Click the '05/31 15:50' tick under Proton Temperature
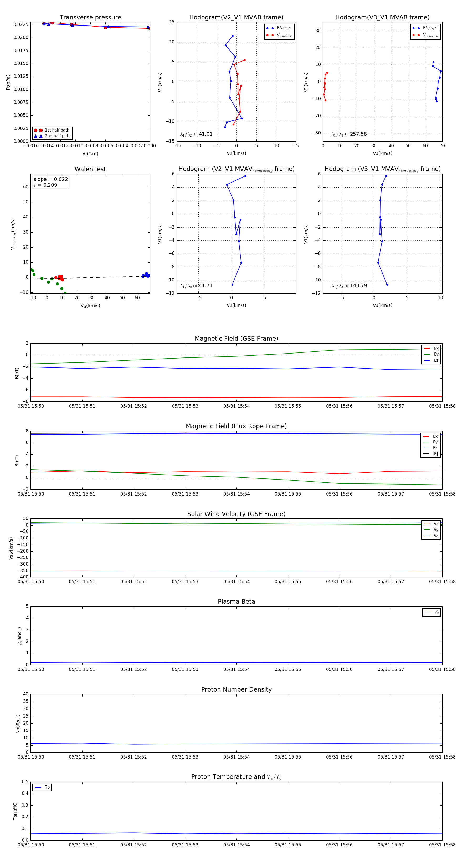This screenshot has height=868, width=473. coord(31,845)
